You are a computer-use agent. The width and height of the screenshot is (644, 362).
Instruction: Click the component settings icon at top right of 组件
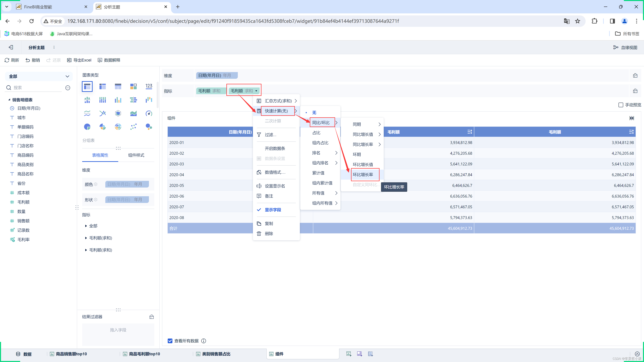click(632, 118)
